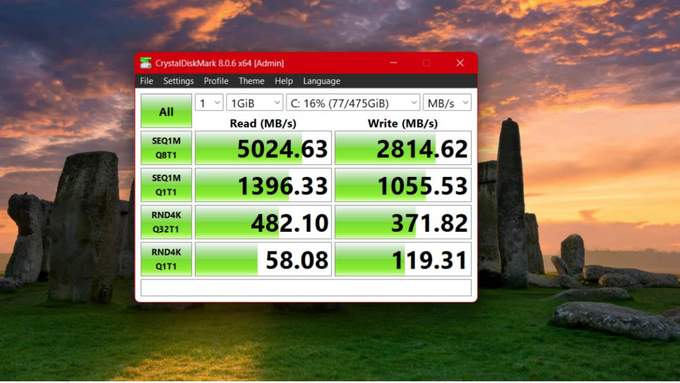The height and width of the screenshot is (383, 680).
Task: Start the SEQ1M Q8T1 test
Action: pos(166,148)
